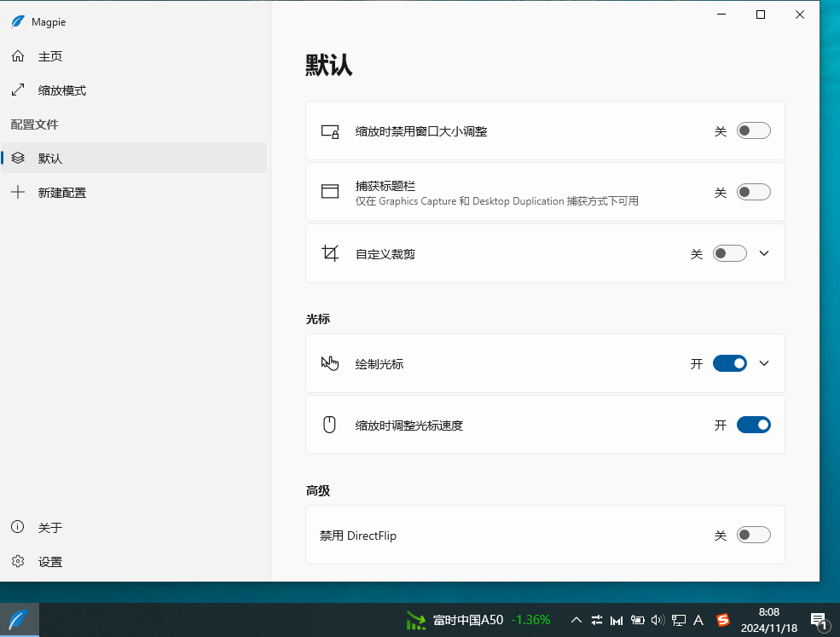Viewport: 840px width, 637px height.
Task: Click the tray icon next to the swap arrows
Action: pyautogui.click(x=617, y=621)
